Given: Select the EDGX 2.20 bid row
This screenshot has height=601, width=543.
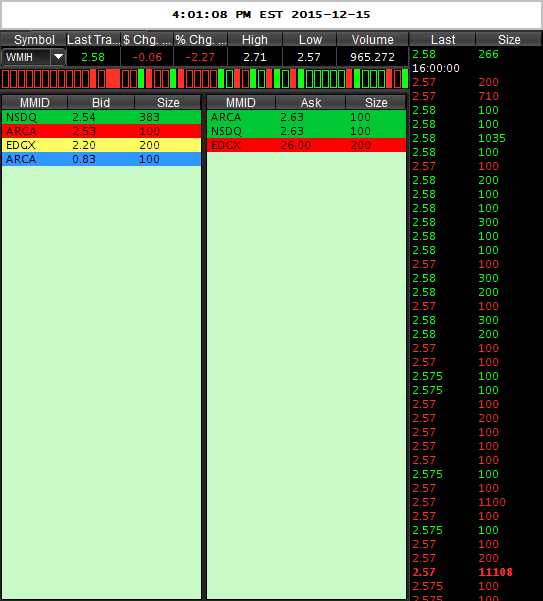Looking at the screenshot, I should pyautogui.click(x=102, y=145).
